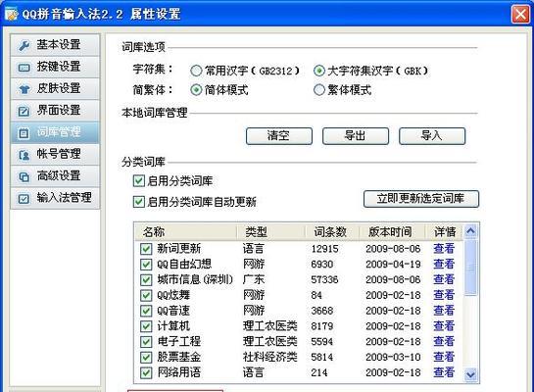Click the dictionary icon beside 词库管理
Screen dimensions: 534x392
coord(24,133)
